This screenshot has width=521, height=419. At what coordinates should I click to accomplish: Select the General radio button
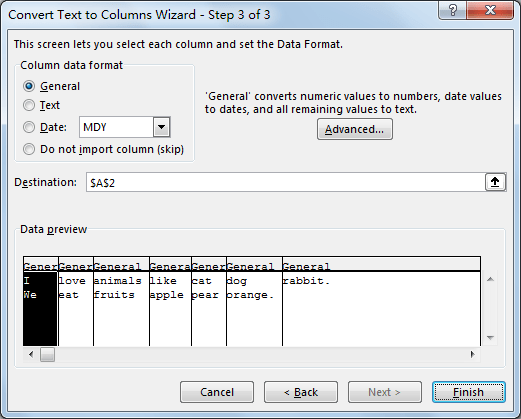(x=29, y=86)
